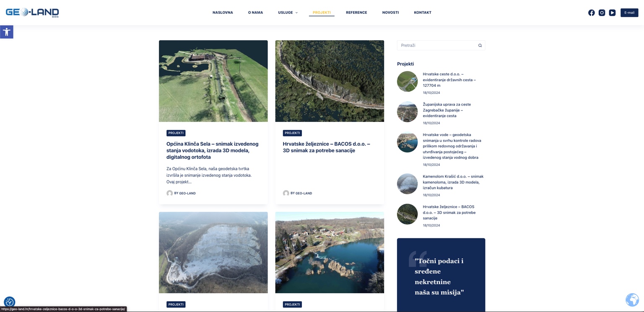Open sidebar link Hrvatske ceste d.o.o. evidentiranje

tap(449, 80)
